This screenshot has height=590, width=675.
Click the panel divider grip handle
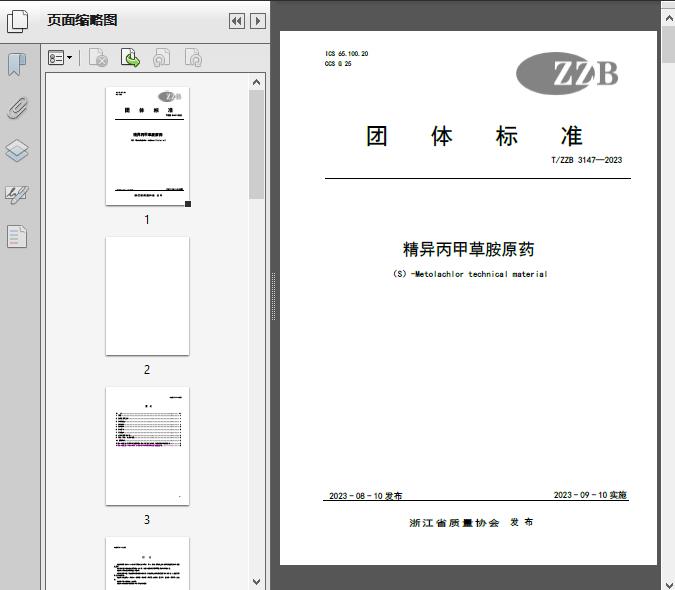(273, 296)
